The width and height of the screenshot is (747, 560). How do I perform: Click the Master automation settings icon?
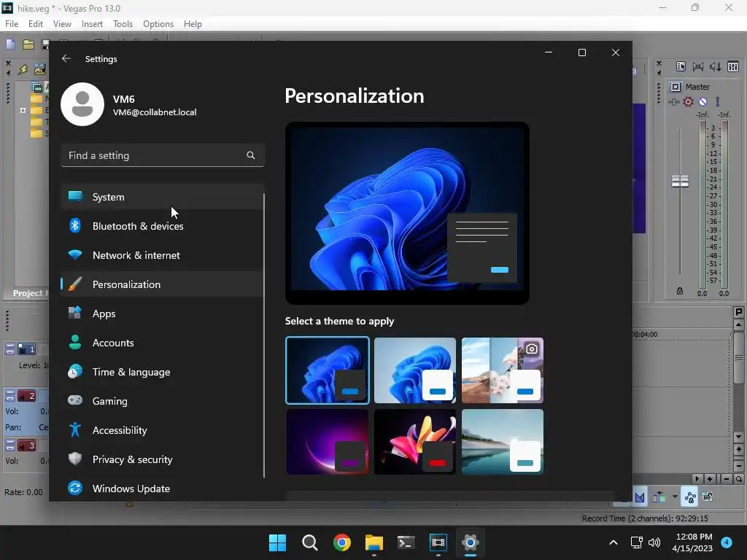pyautogui.click(x=673, y=101)
